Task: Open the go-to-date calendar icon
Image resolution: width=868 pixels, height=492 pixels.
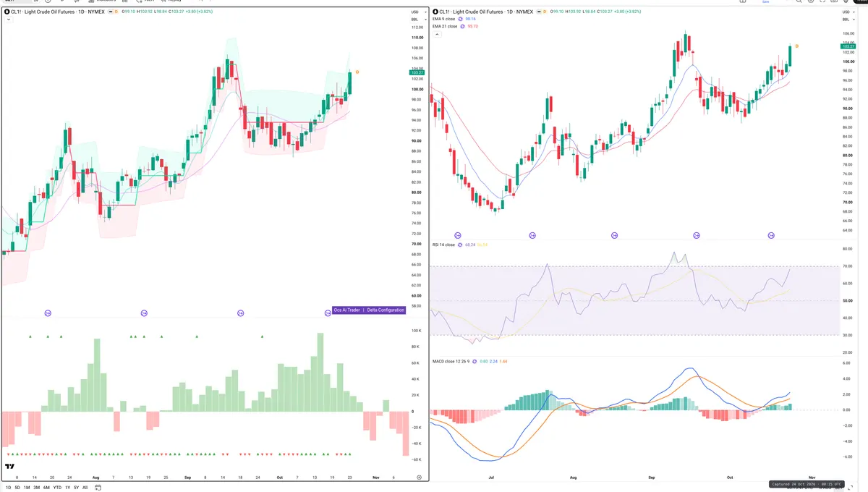Action: pos(98,487)
